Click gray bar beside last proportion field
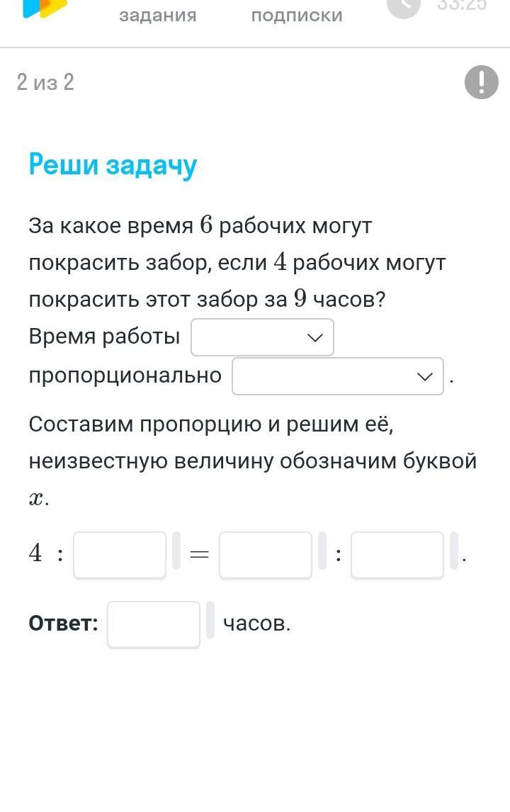510x812 pixels. pos(454,551)
